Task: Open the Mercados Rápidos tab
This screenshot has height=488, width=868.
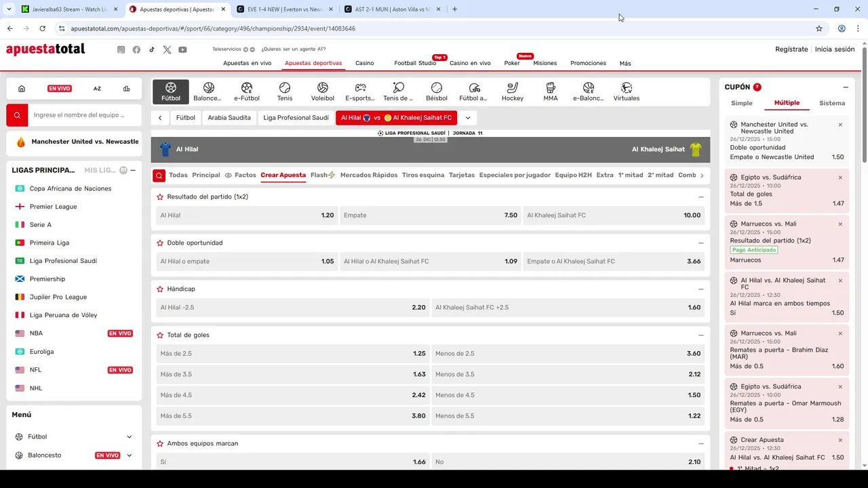Action: [369, 175]
